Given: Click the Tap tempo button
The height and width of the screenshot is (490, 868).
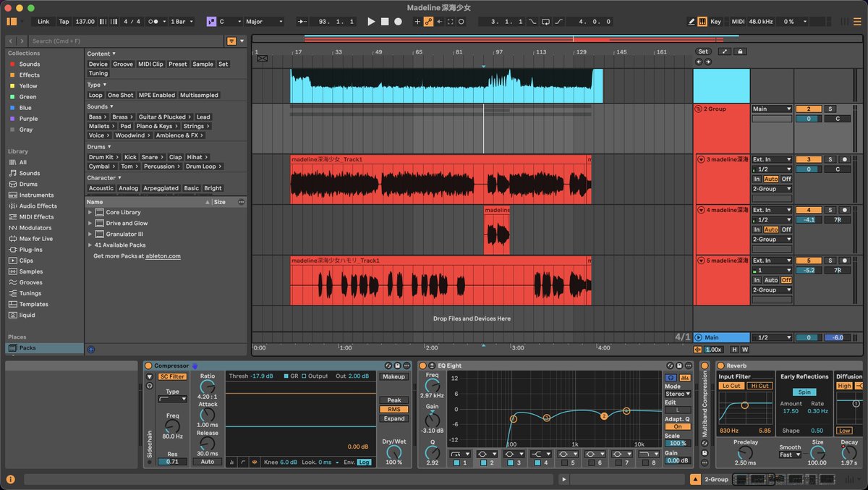Looking at the screenshot, I should pyautogui.click(x=64, y=22).
